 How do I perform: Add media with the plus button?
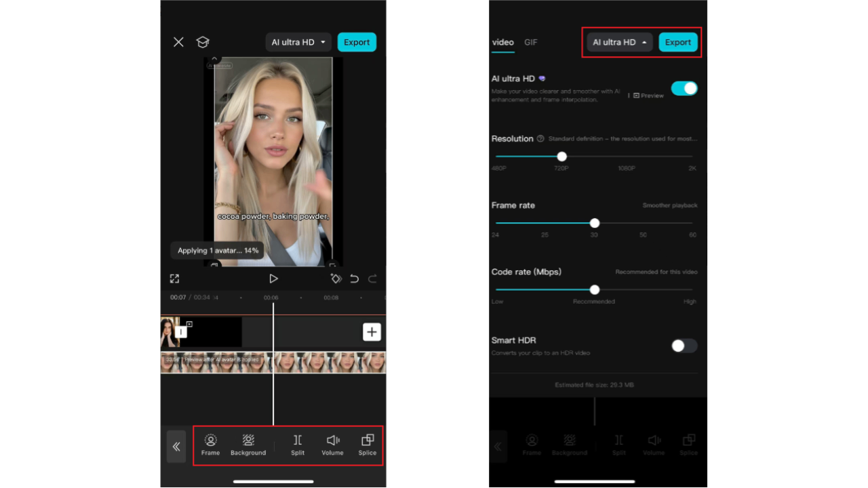(372, 331)
